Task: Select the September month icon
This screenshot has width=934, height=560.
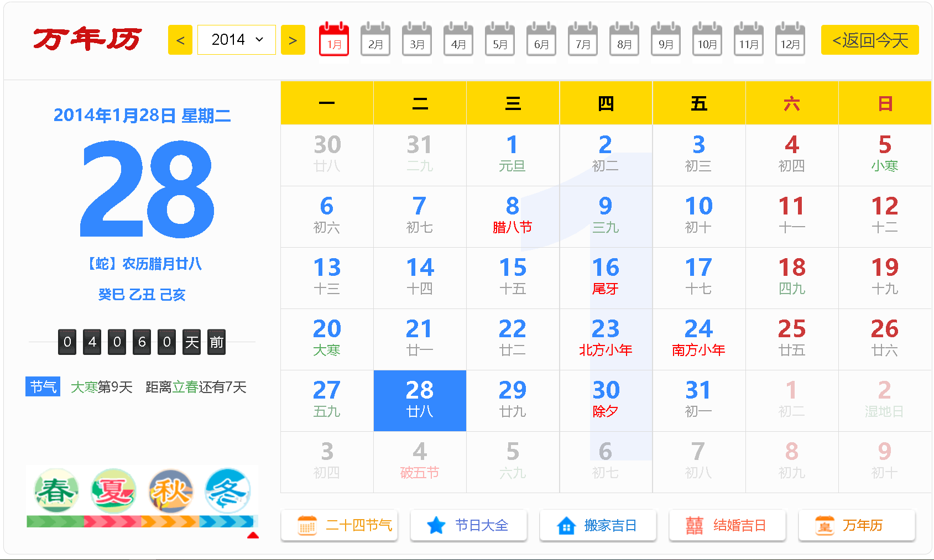Action: [666, 40]
